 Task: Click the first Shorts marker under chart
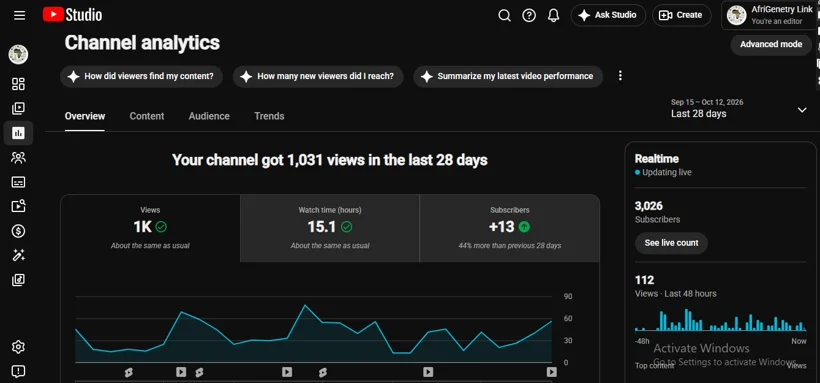[x=129, y=372]
